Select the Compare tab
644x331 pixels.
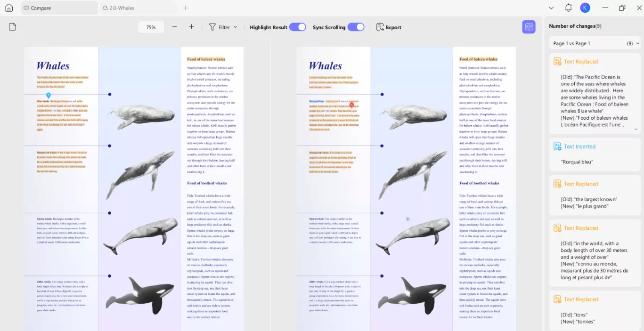click(x=42, y=8)
